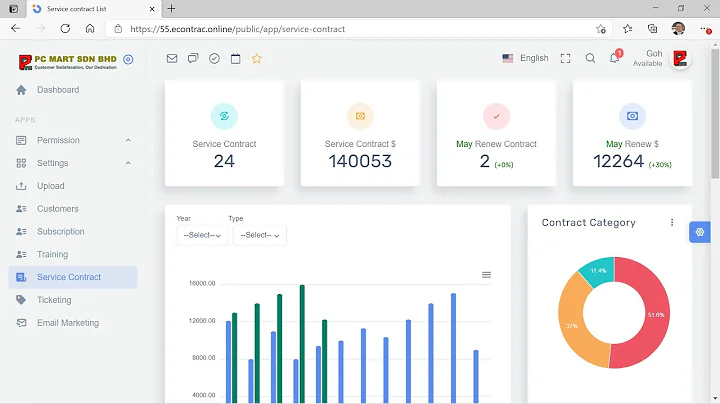This screenshot has width=720, height=404.
Task: Click the Contract Category heading
Action: click(x=589, y=223)
